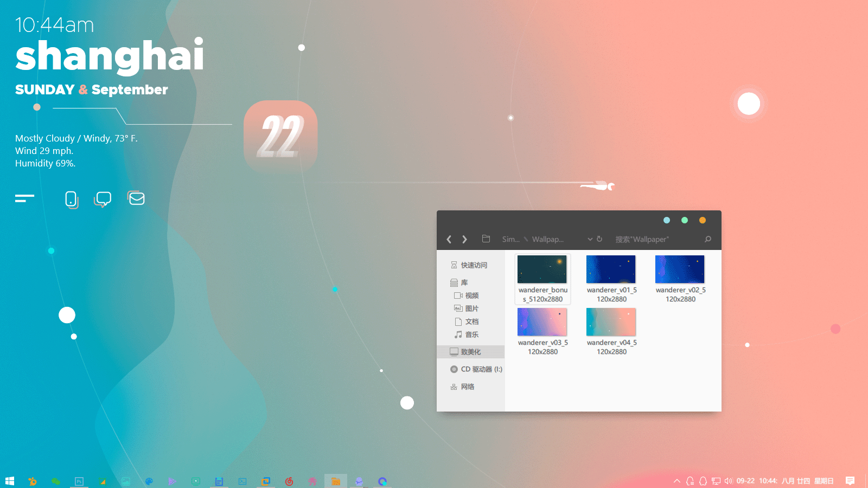Open the NetEase Music taskbar icon
Screen dimensions: 868x488
point(289,481)
